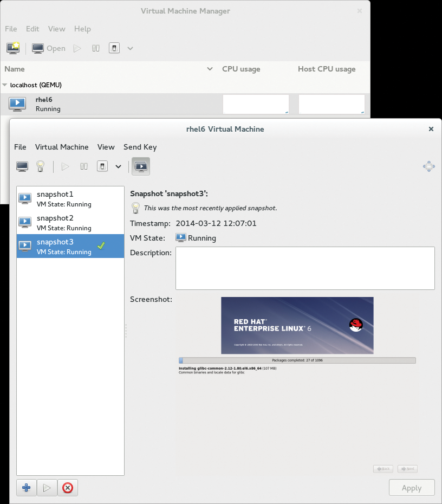This screenshot has height=504, width=442.
Task: Open the Send Key menu
Action: [140, 147]
